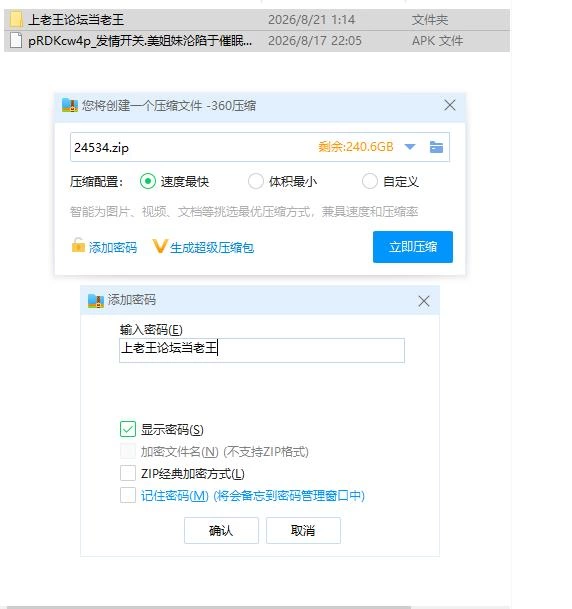572x609 pixels.
Task: Select the pRDKcw4p APK file row
Action: (257, 41)
